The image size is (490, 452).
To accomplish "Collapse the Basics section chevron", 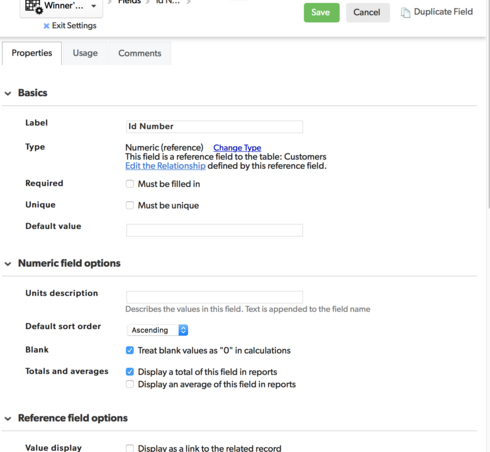I will pyautogui.click(x=8, y=93).
